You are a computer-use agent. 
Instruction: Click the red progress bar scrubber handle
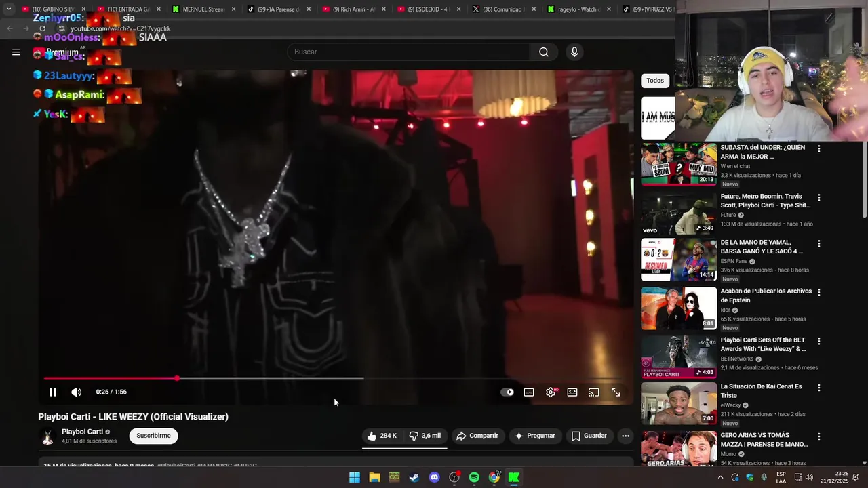[x=177, y=378]
